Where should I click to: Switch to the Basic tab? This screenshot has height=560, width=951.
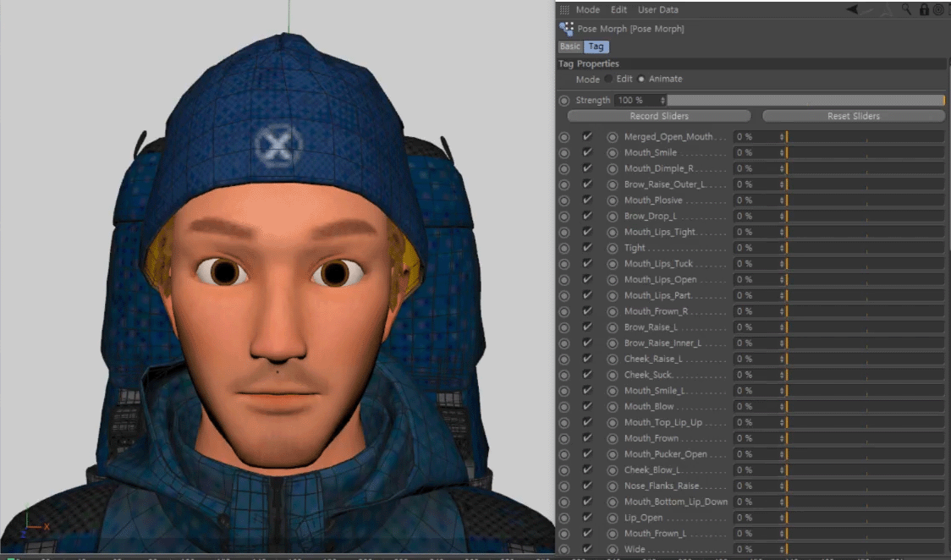point(570,47)
